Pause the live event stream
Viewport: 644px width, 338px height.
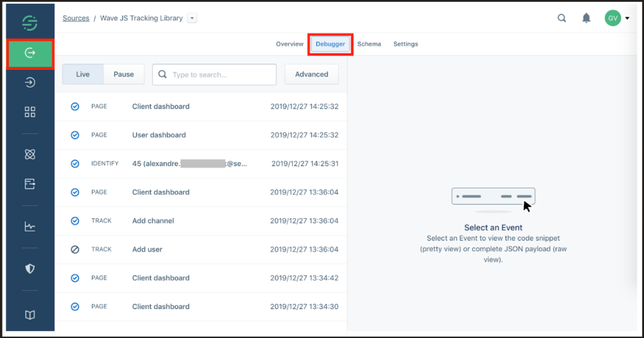[x=123, y=74]
